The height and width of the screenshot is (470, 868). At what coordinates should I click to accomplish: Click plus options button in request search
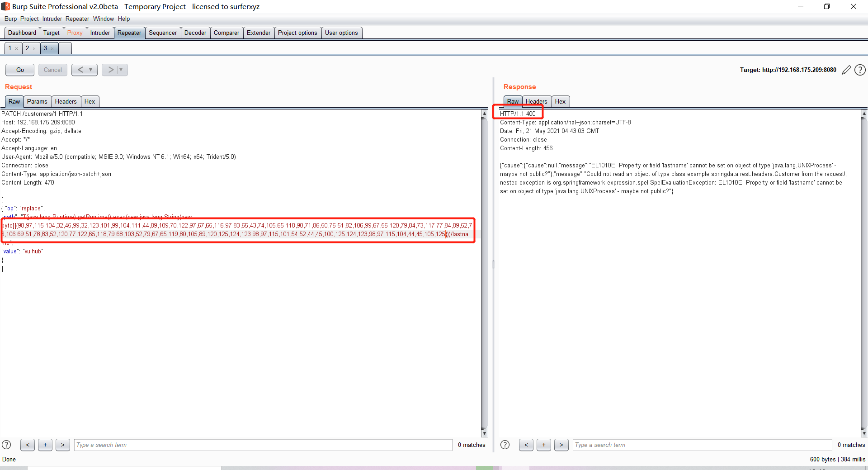click(45, 445)
